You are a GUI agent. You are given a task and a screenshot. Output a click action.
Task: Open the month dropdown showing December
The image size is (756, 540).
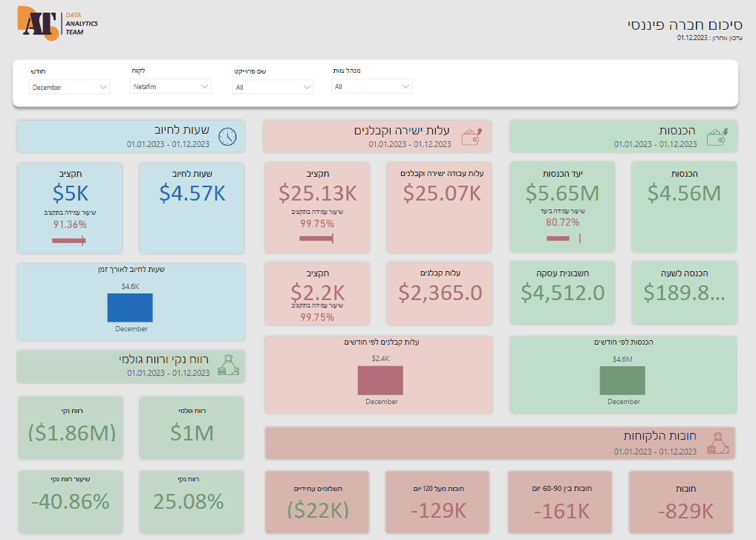[x=69, y=87]
